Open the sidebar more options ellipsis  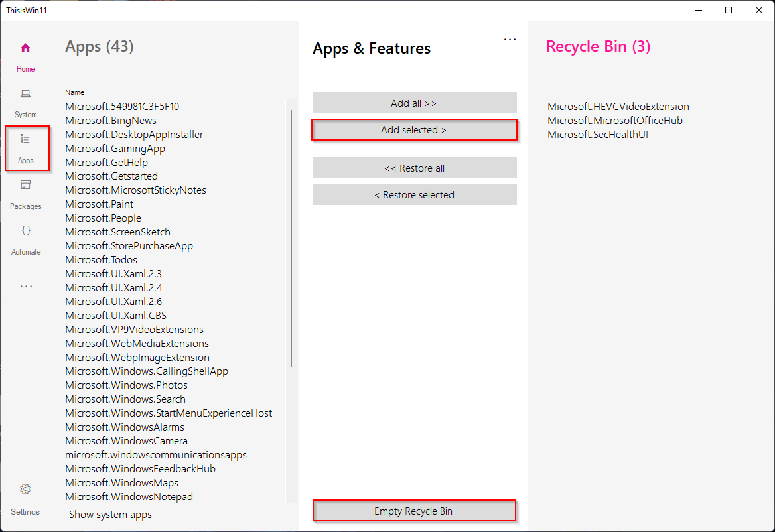26,287
